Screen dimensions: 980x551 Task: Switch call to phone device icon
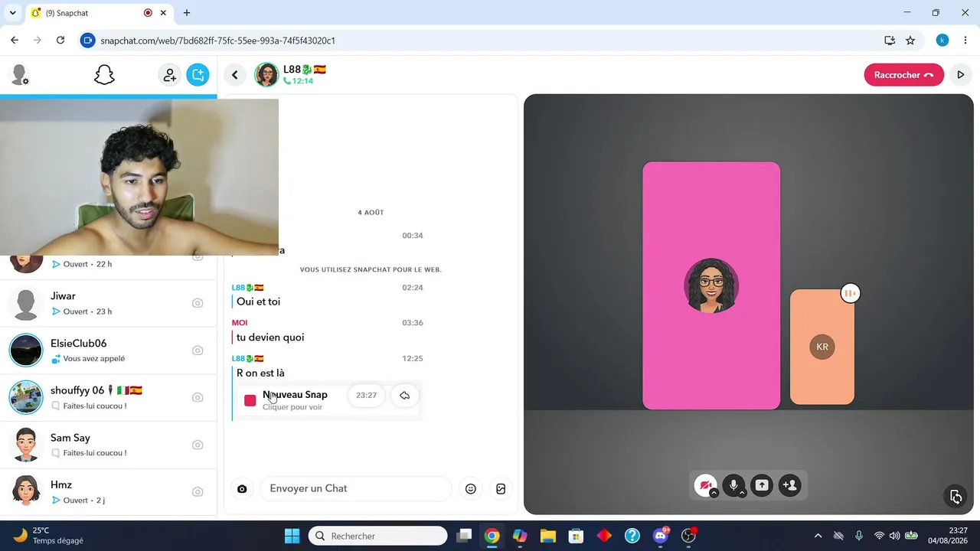[x=955, y=497]
